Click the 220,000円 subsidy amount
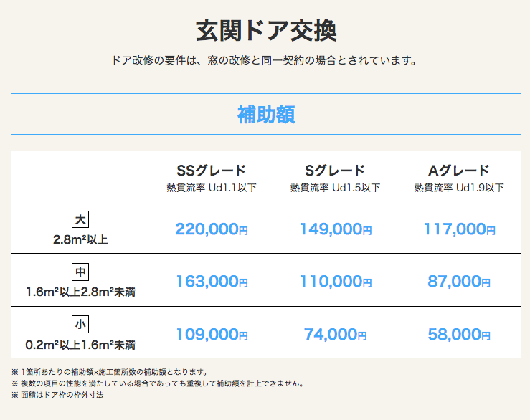The width and height of the screenshot is (530, 420). [212, 229]
